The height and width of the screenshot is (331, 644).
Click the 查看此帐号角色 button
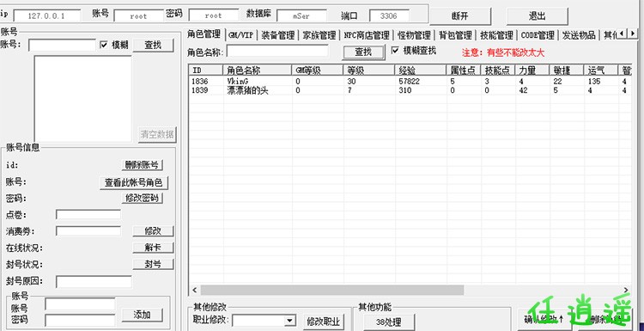pos(134,182)
